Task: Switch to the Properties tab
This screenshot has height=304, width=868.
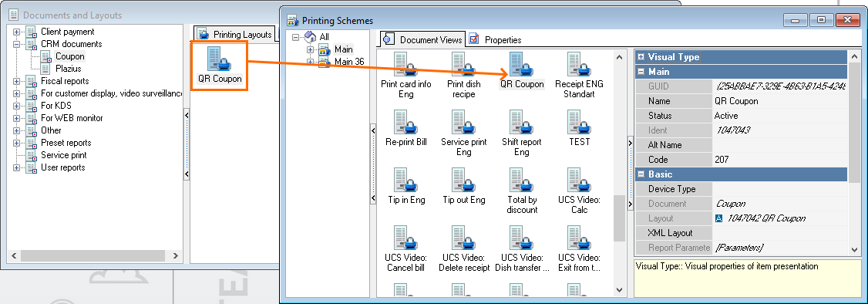Action: coord(496,40)
